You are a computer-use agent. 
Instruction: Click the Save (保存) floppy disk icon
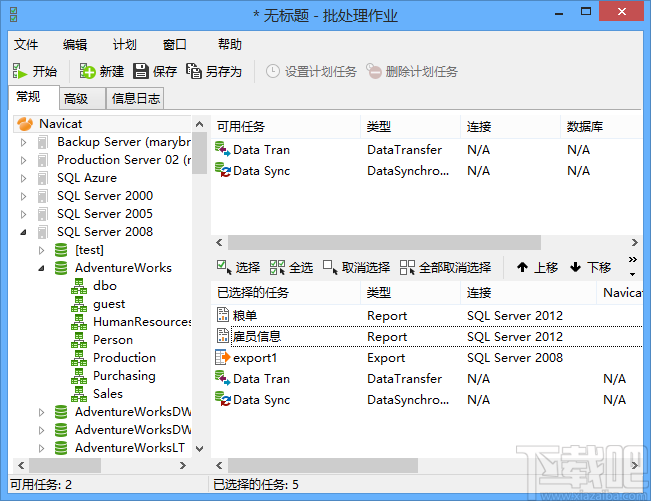coord(141,71)
